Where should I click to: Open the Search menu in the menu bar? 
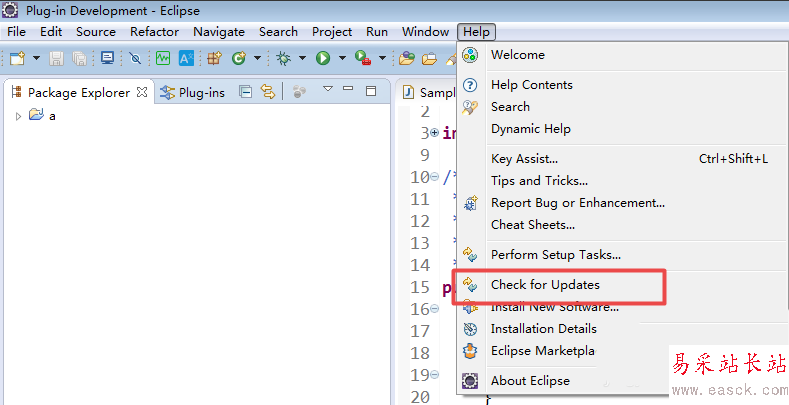point(278,32)
